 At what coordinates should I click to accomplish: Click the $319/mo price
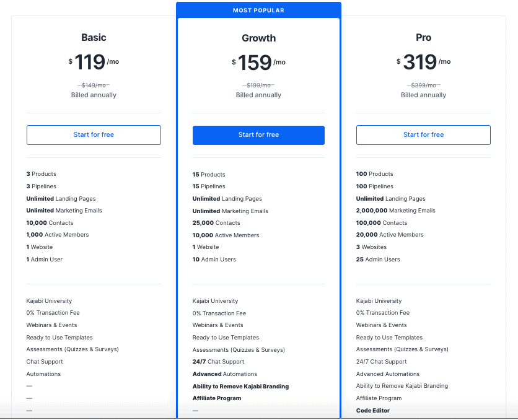click(x=424, y=62)
